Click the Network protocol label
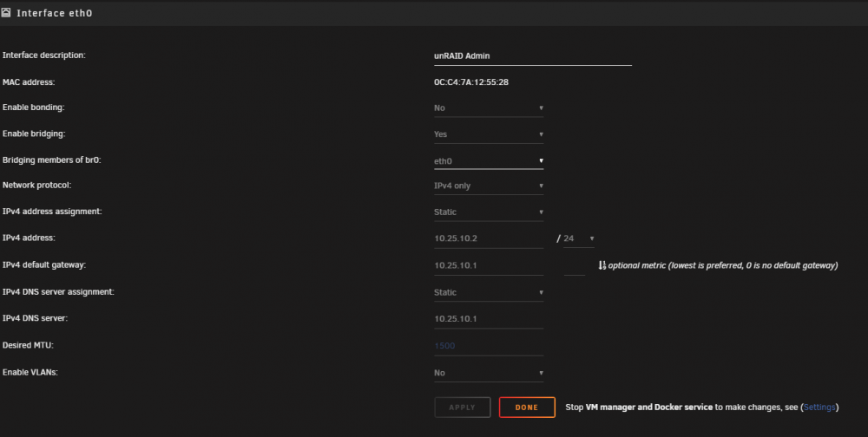The height and width of the screenshot is (437, 868). (x=36, y=186)
